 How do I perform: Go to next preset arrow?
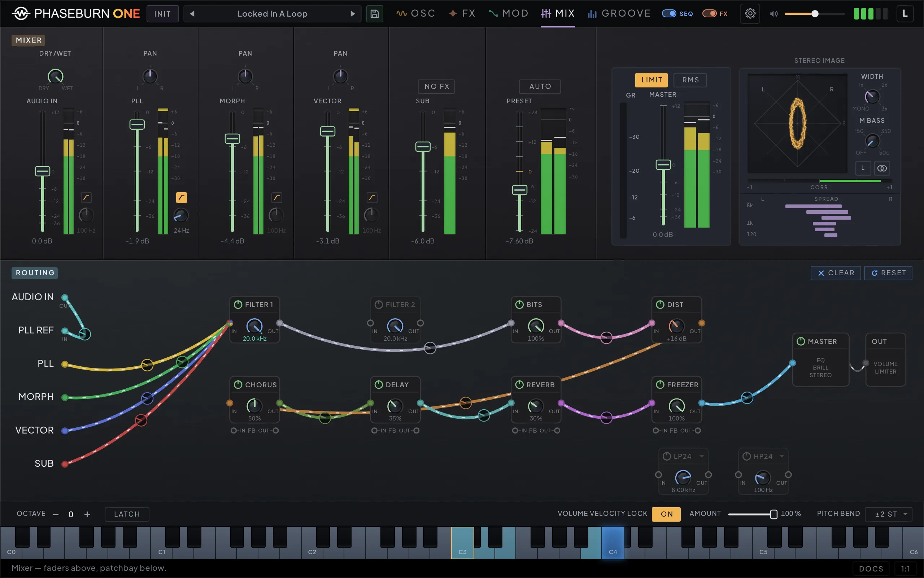(x=352, y=14)
